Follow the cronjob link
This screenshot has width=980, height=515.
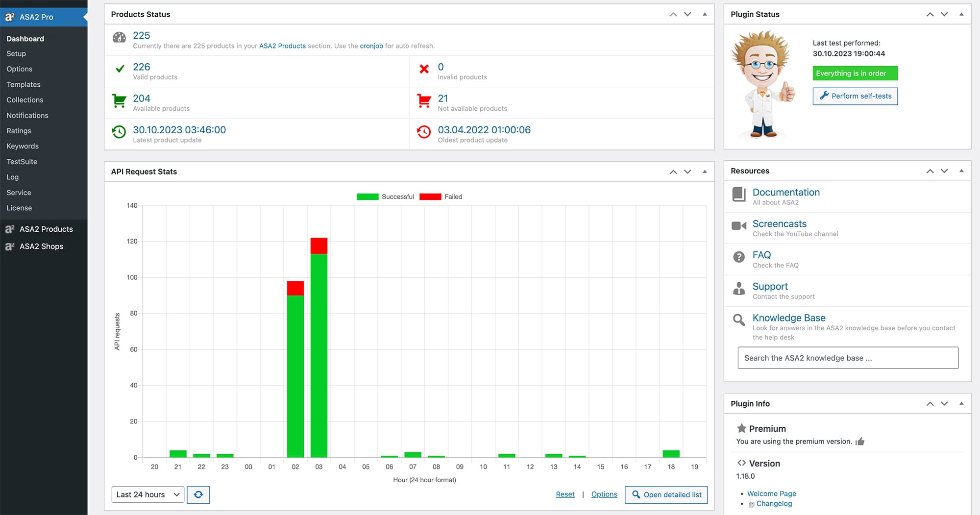click(371, 46)
